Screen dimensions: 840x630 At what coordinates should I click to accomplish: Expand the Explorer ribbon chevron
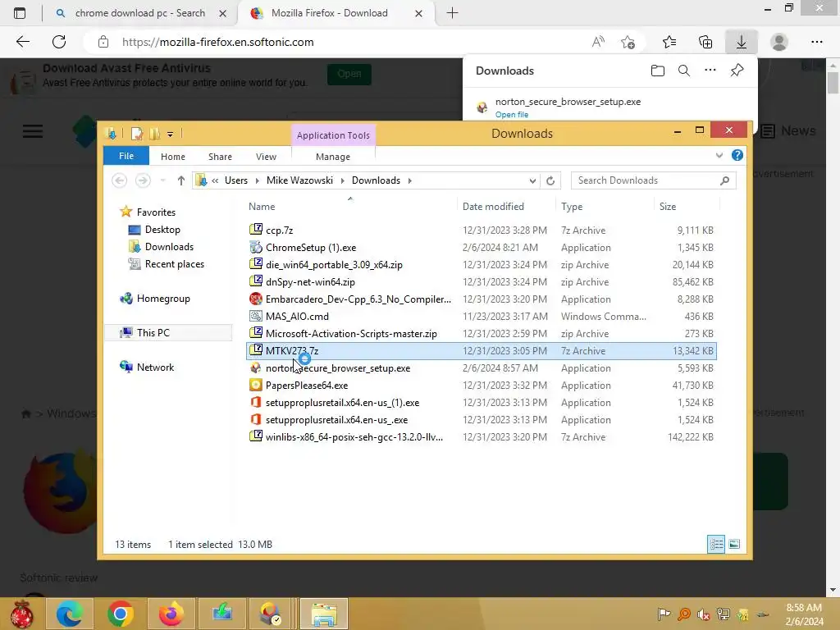click(719, 155)
